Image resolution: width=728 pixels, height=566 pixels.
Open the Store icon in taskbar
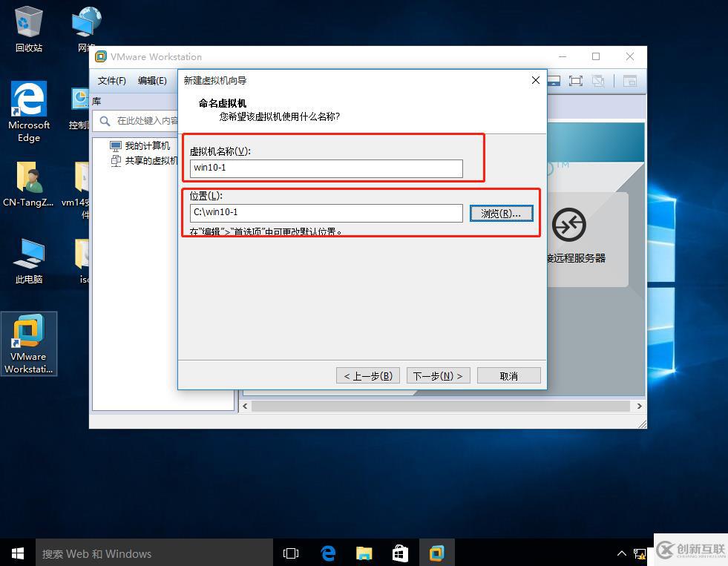[x=400, y=553]
